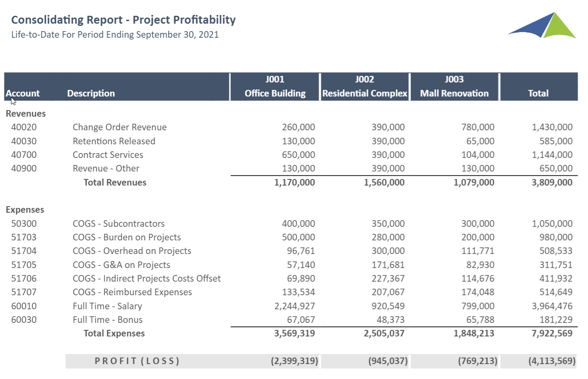
Task: Click the 1,079,000 Total Revenues value
Action: tap(474, 182)
